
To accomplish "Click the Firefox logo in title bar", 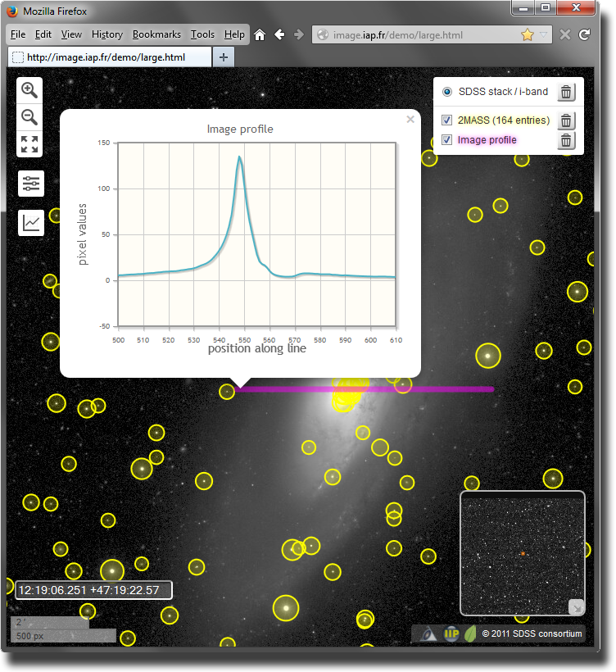I will tap(12, 11).
